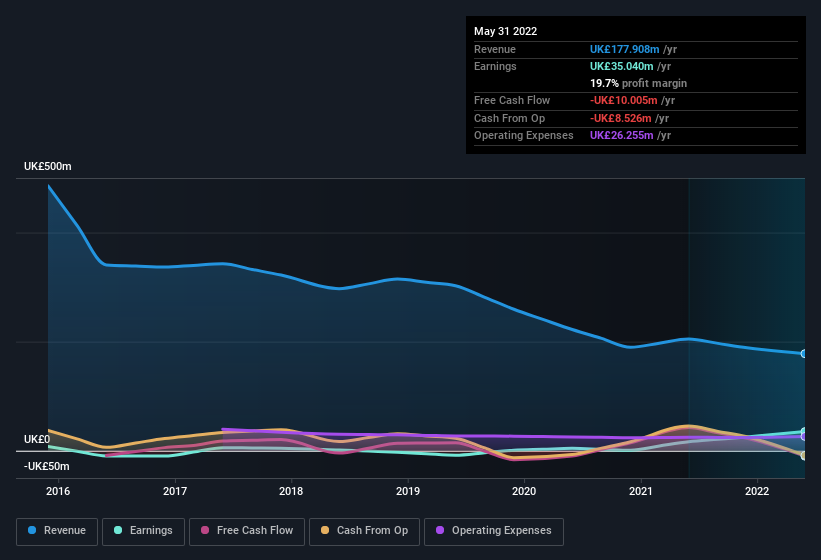The image size is (821, 560).
Task: Click the Cash From Op end-point marker
Action: click(804, 455)
